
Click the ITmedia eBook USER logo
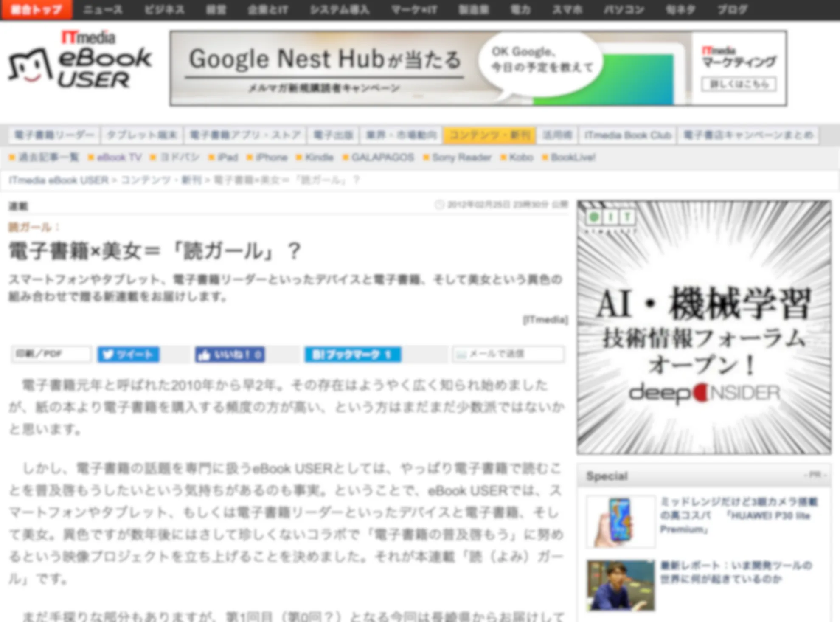(x=81, y=62)
